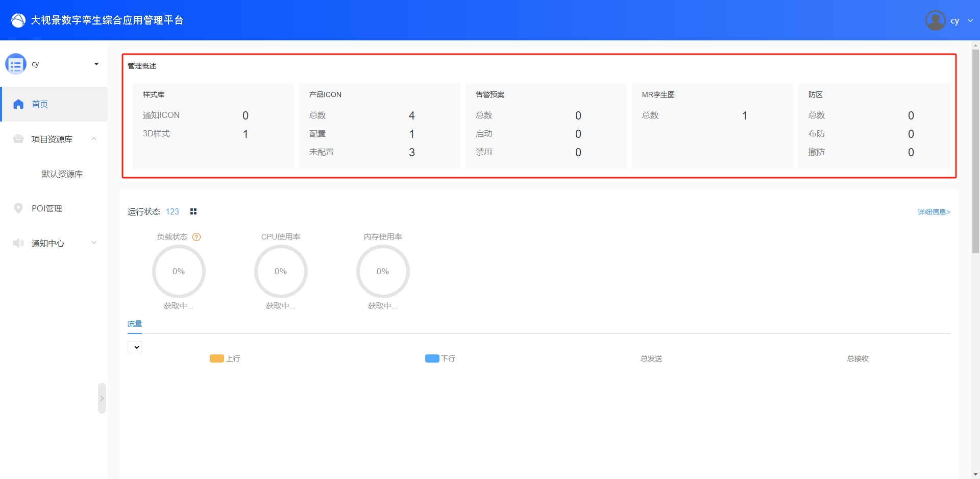Expand the user menu arrow at top right

(x=970, y=20)
